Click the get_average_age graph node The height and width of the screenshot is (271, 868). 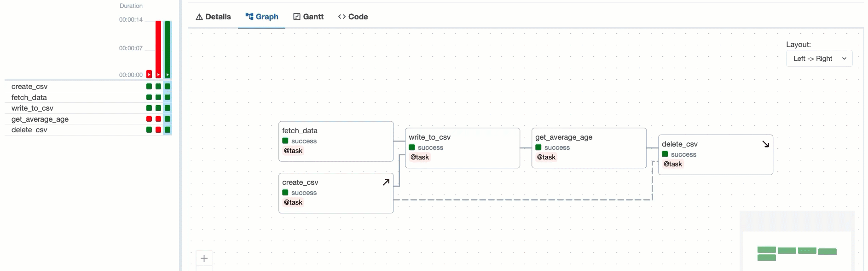(x=589, y=147)
